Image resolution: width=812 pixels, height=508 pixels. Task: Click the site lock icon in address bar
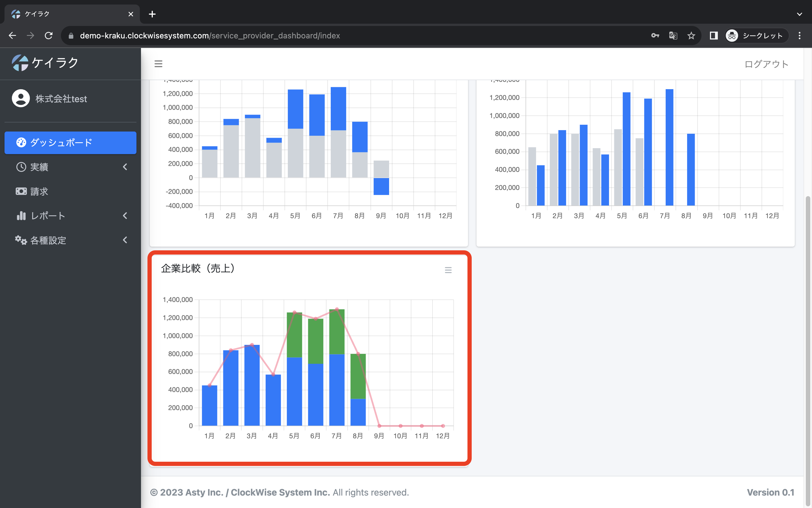click(x=71, y=36)
